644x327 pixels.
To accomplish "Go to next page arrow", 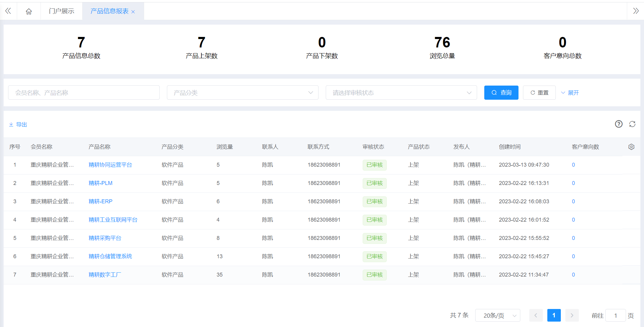I will click(x=572, y=315).
